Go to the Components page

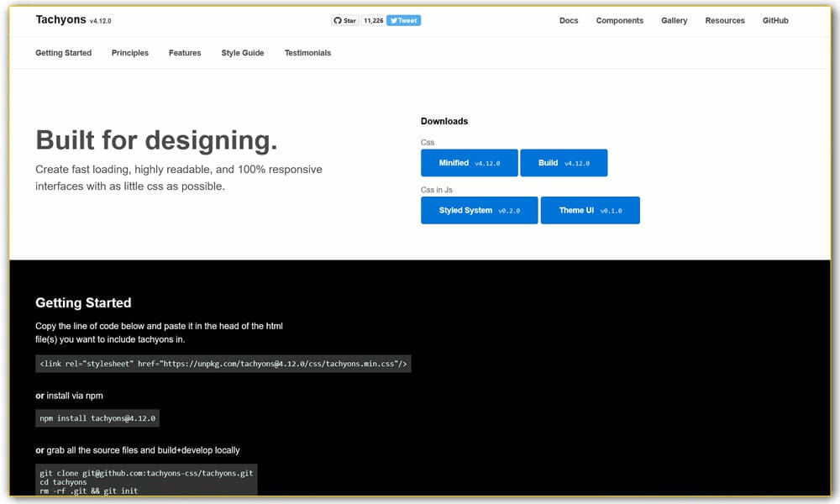[619, 21]
